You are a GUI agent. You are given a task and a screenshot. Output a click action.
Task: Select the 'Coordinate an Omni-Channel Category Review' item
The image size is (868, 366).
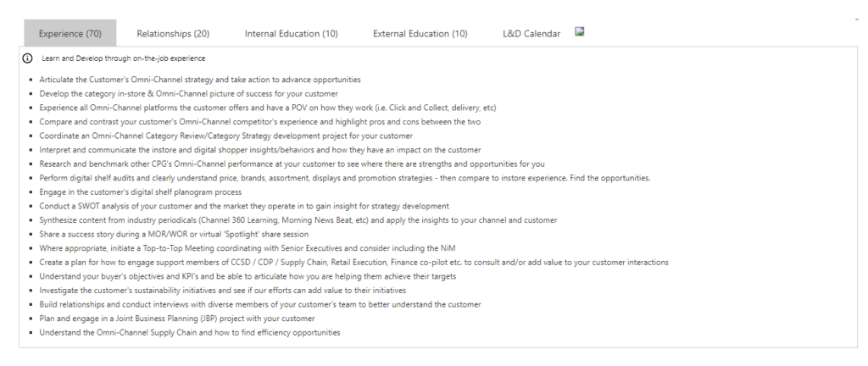(x=225, y=136)
